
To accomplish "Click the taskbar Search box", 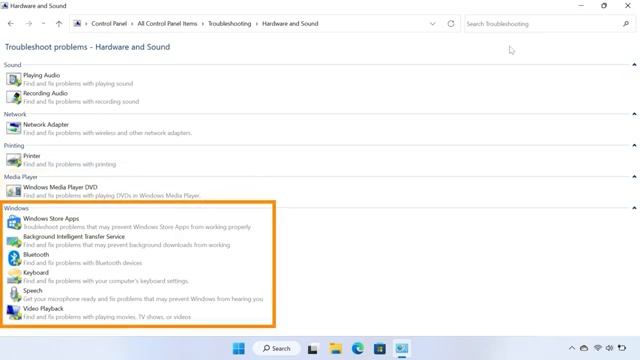I will pos(277,349).
